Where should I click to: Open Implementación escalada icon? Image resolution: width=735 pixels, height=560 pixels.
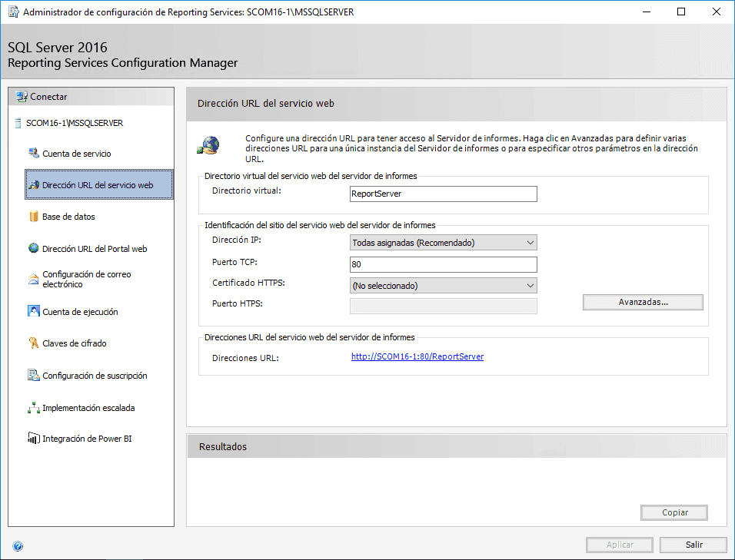pyautogui.click(x=33, y=407)
